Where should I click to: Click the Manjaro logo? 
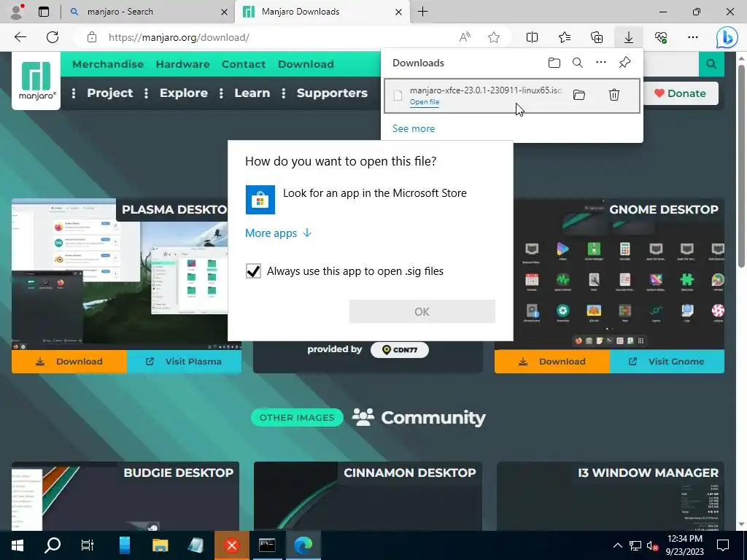pos(36,80)
